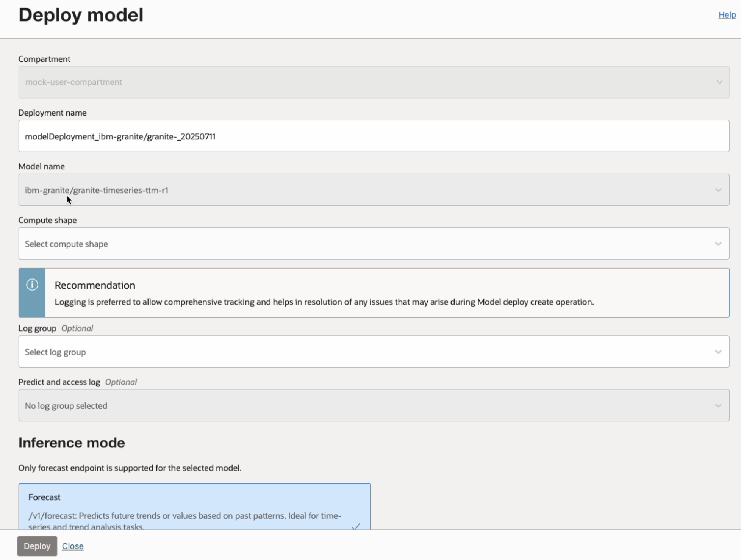Click the Compute shape chevron arrow
The height and width of the screenshot is (560, 741).
[718, 244]
